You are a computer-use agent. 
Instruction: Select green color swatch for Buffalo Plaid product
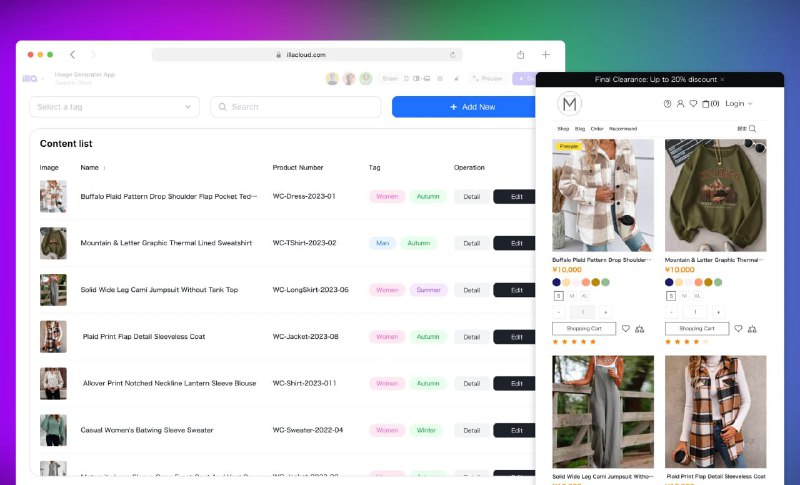(x=605, y=282)
